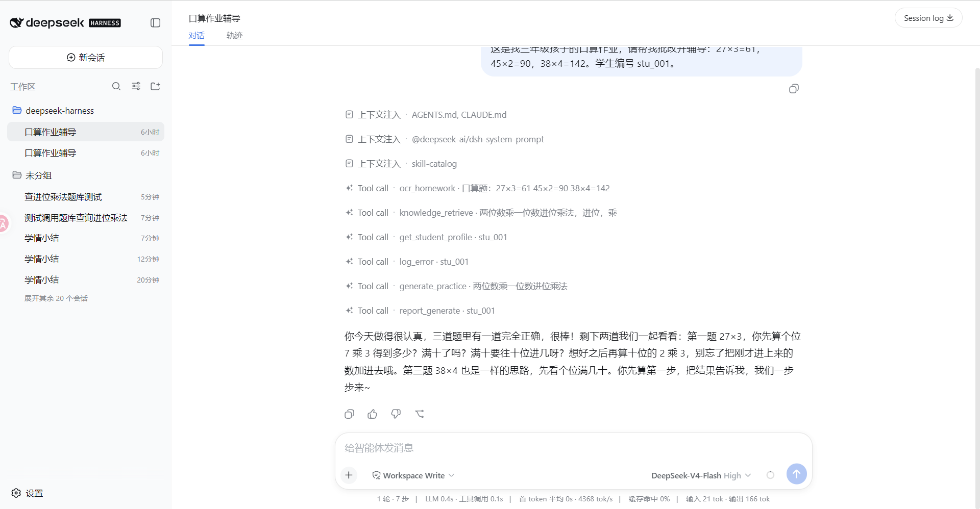Click the branch conversation icon
The width and height of the screenshot is (980, 509).
[420, 414]
